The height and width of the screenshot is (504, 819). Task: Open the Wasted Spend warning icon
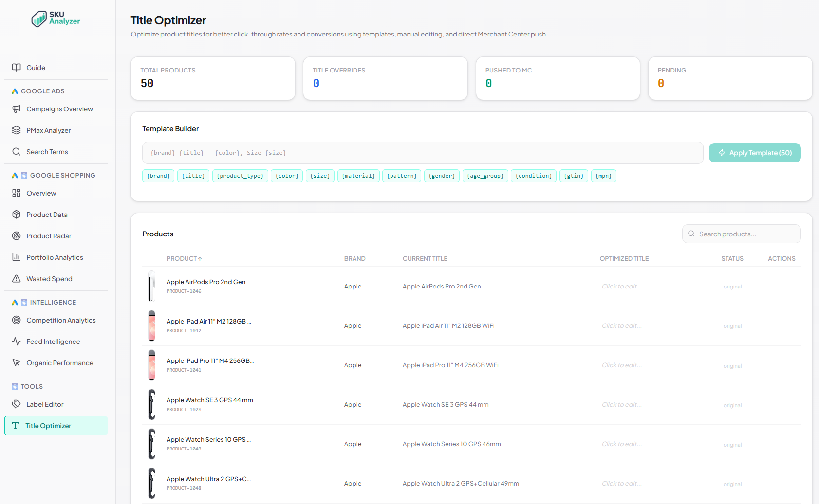pyautogui.click(x=16, y=278)
